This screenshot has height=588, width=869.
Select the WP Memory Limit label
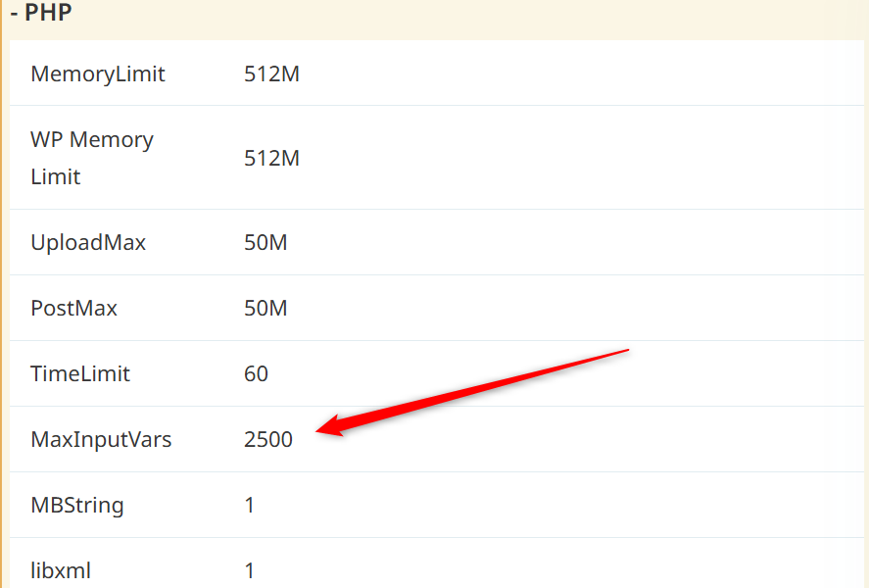[92, 158]
